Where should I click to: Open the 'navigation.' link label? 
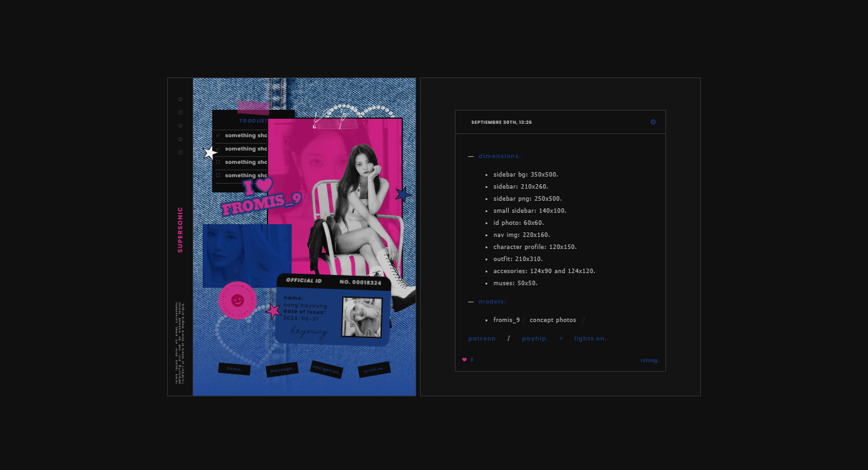tap(327, 370)
